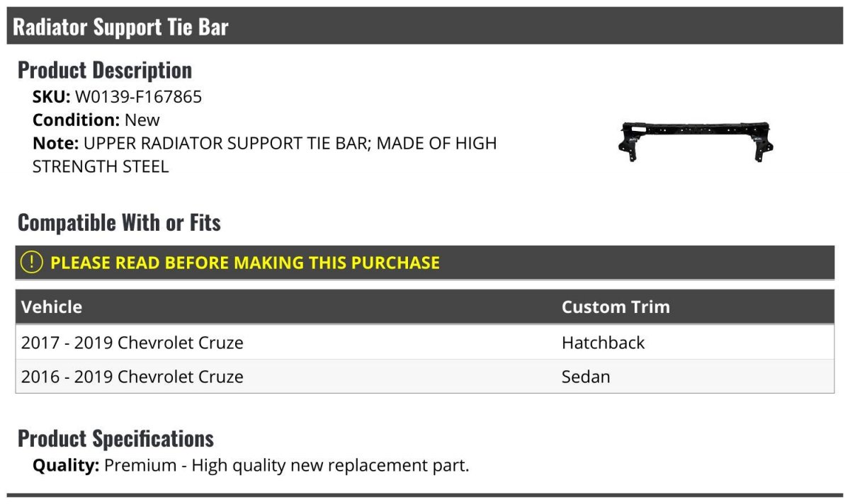Select the Sedan trim cell
This screenshot has height=504, width=850.
[x=586, y=377]
